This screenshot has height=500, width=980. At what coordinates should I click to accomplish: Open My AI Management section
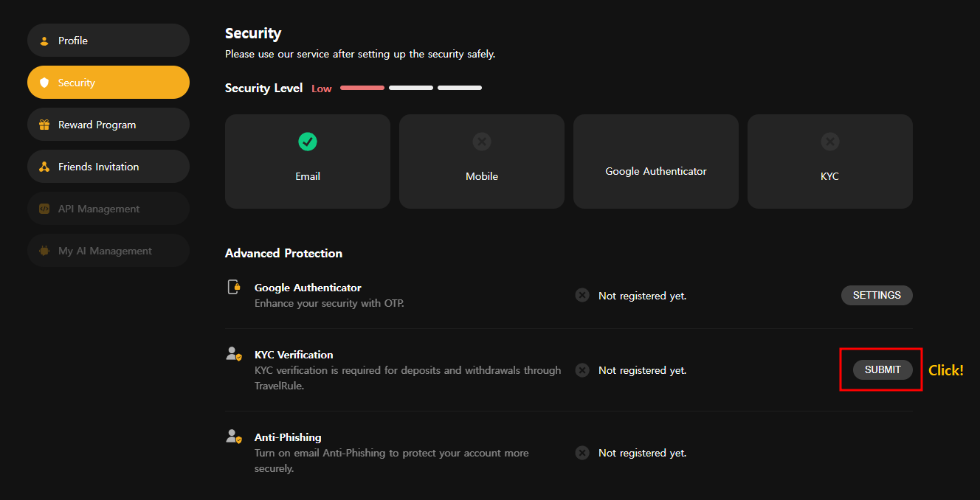(108, 251)
